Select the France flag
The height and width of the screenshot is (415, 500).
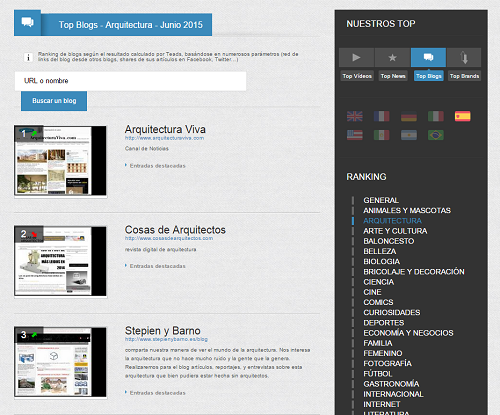pyautogui.click(x=382, y=116)
